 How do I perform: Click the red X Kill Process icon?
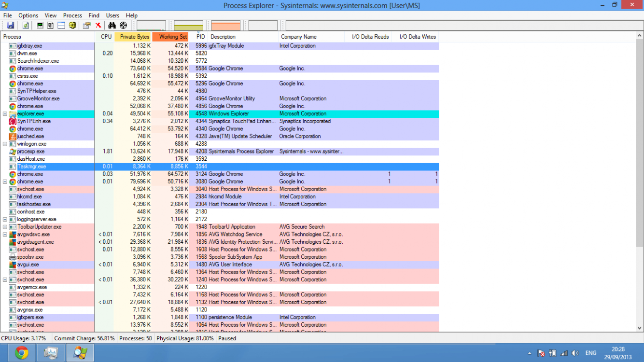pos(98,26)
